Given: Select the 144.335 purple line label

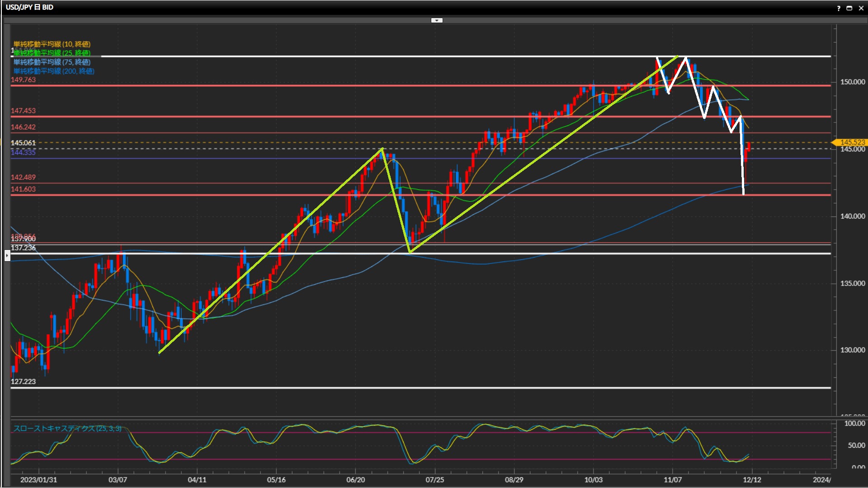Looking at the screenshot, I should tap(23, 153).
